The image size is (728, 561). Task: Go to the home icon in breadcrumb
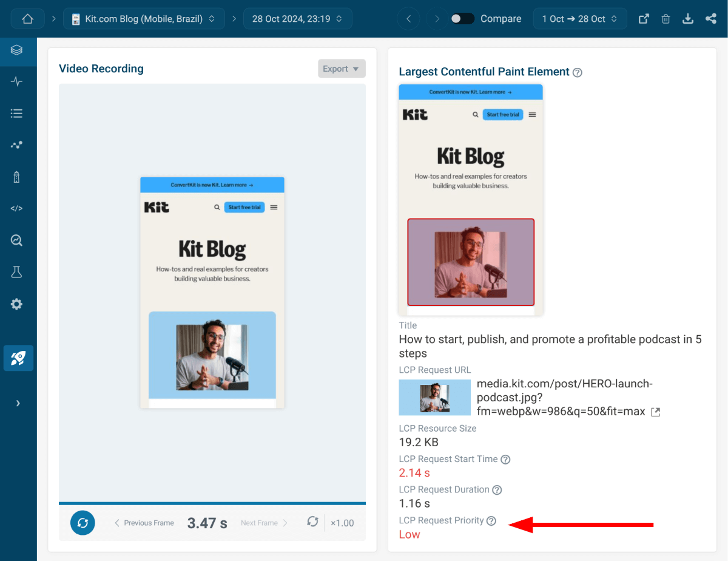click(27, 19)
